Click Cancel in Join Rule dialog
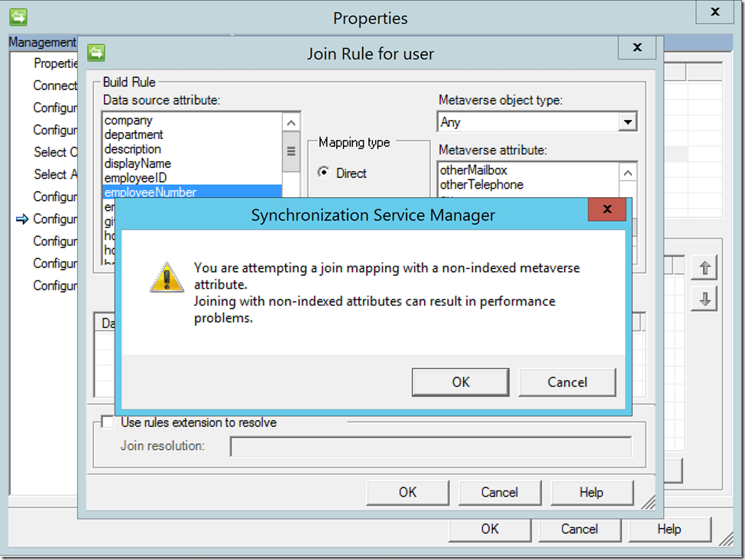This screenshot has height=560, width=745. tap(500, 492)
